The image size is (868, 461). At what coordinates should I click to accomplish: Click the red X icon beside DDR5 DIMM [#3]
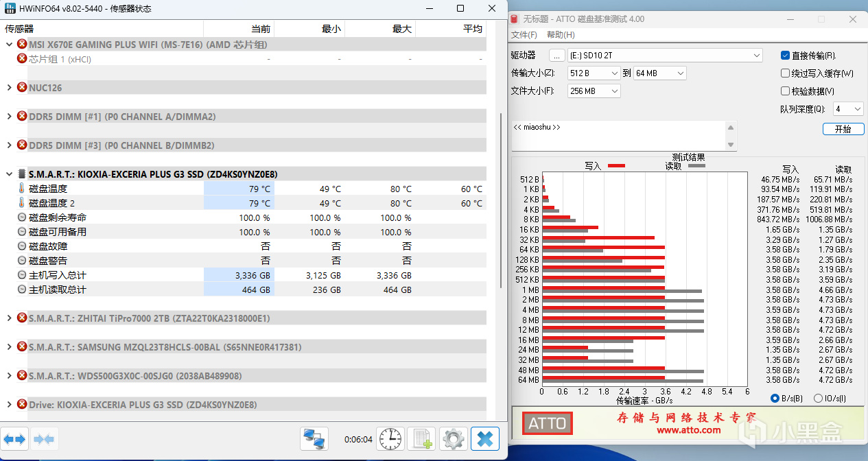22,145
